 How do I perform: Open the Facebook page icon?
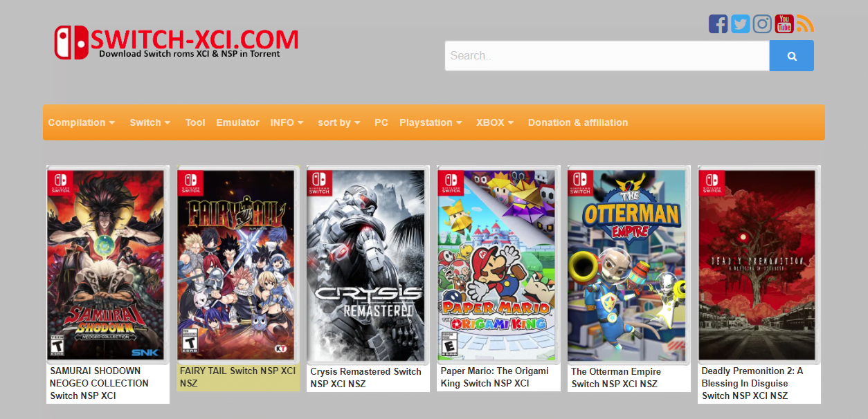click(x=718, y=24)
